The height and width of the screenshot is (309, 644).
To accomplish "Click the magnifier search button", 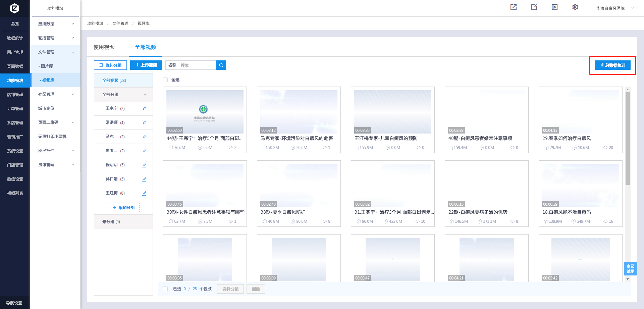I will pyautogui.click(x=221, y=65).
